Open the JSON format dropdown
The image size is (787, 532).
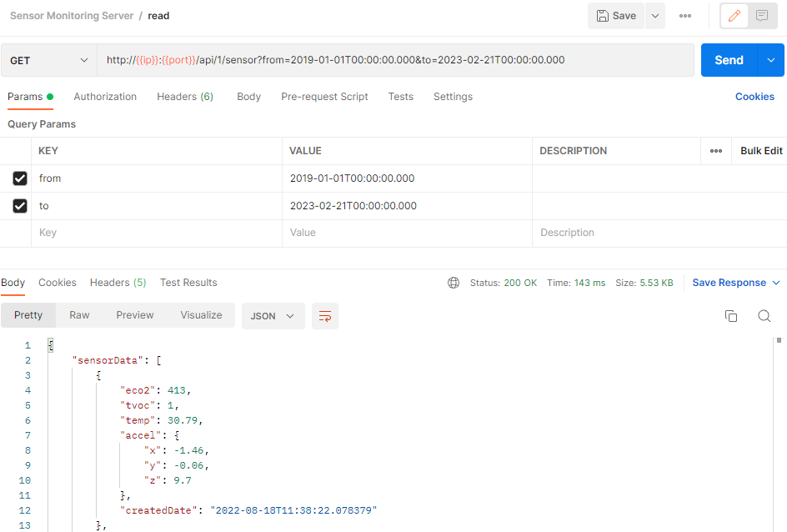[x=273, y=316]
